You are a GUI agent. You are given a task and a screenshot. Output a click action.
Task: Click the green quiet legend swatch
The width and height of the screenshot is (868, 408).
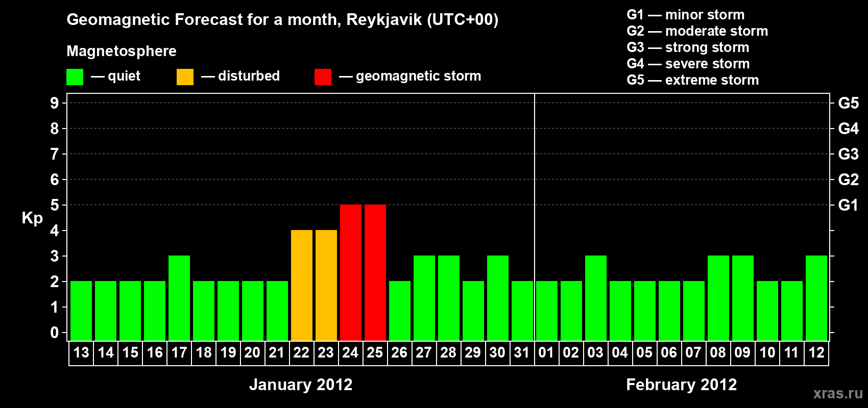(75, 77)
